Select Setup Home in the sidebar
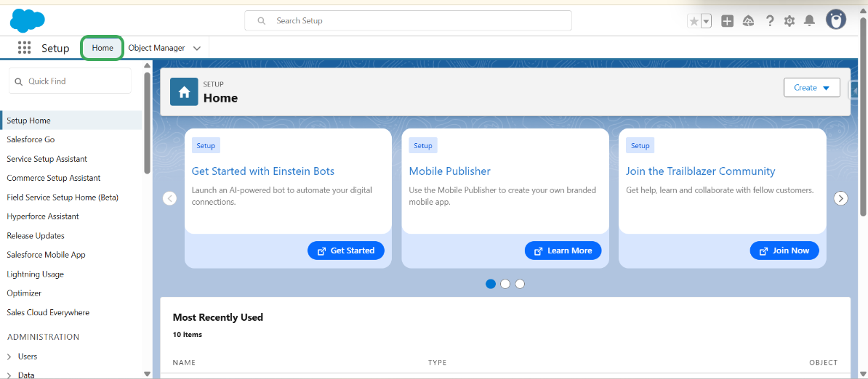The width and height of the screenshot is (868, 379). point(71,121)
